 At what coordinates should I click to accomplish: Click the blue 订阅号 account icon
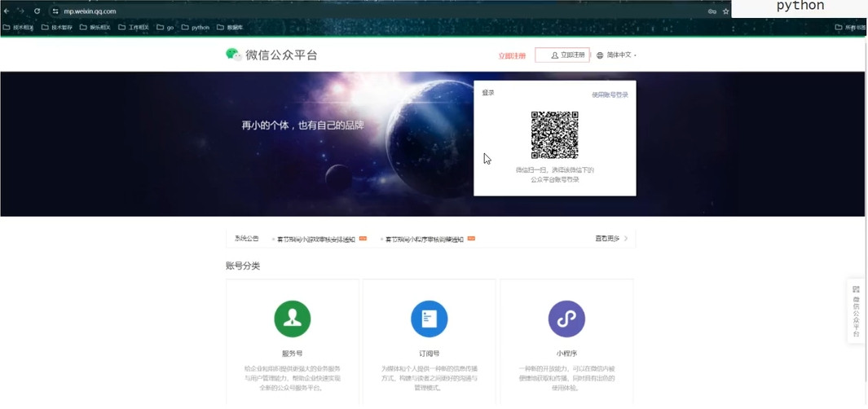coord(429,319)
